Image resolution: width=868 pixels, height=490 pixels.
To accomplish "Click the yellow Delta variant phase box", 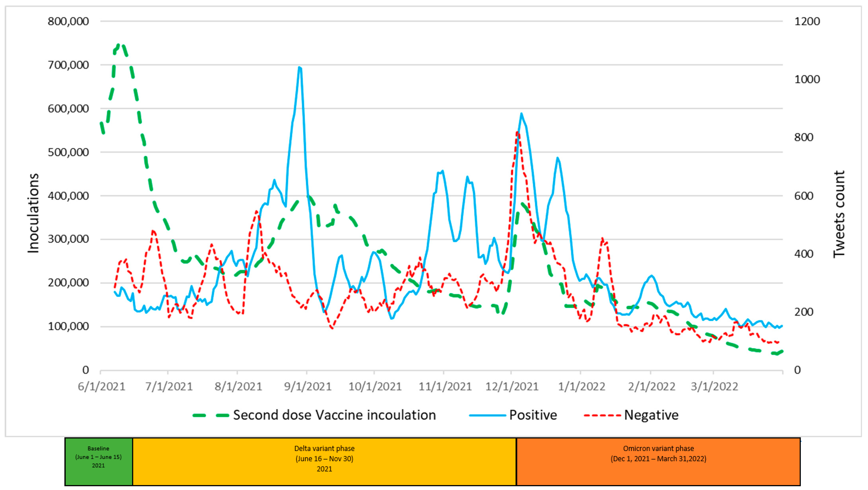I will [324, 461].
